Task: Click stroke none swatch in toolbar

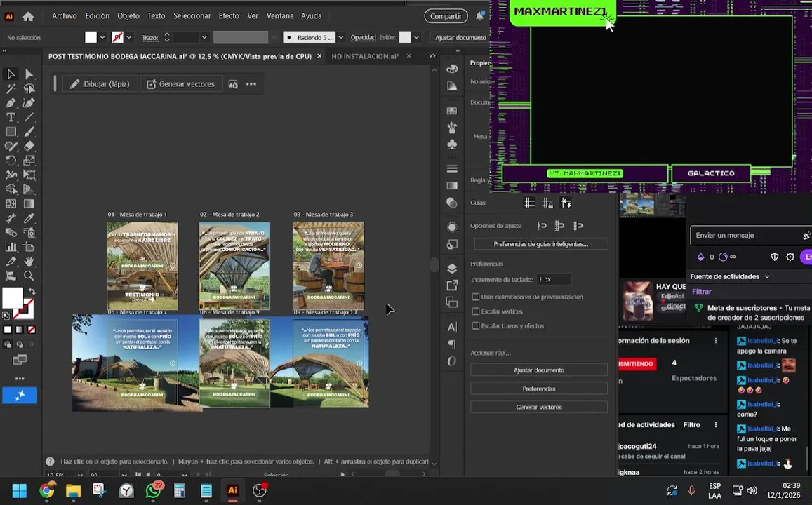Action: pos(32,330)
